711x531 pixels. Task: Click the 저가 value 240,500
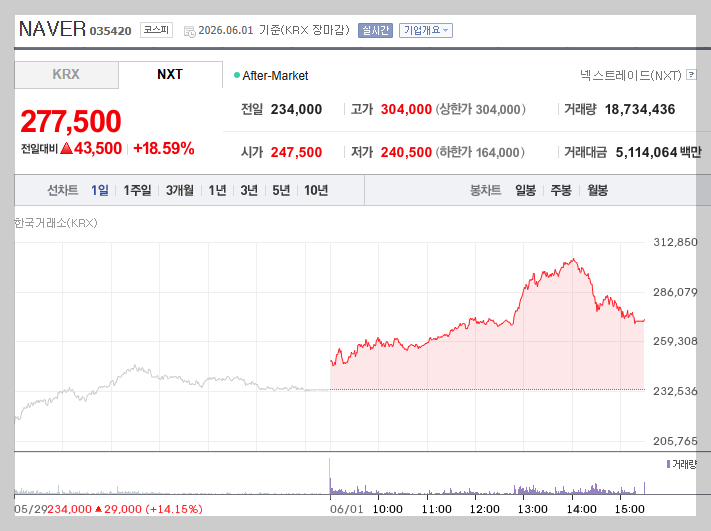click(x=406, y=152)
